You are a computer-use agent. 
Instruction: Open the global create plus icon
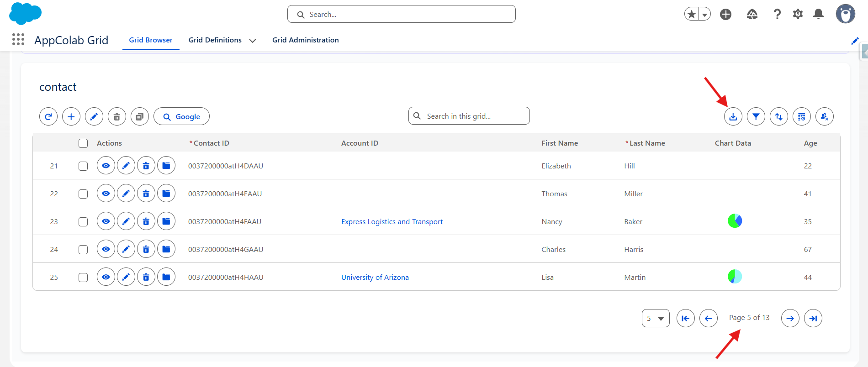(x=725, y=14)
